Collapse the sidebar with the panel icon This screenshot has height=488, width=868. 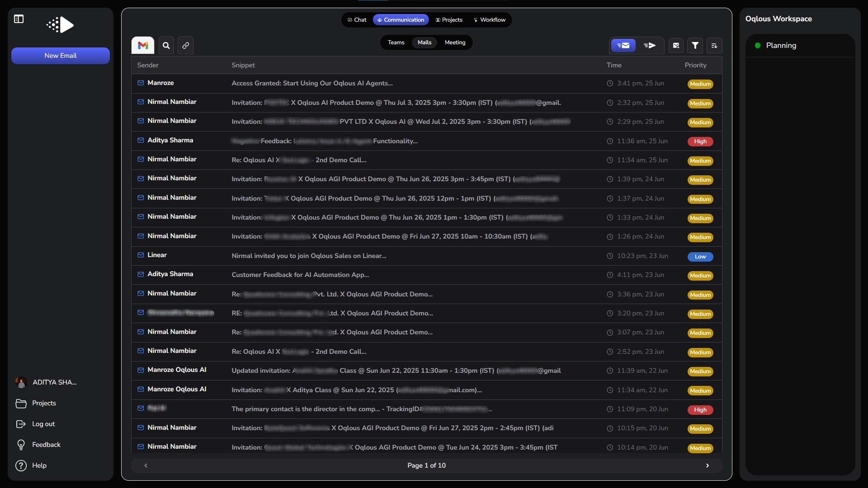(19, 19)
